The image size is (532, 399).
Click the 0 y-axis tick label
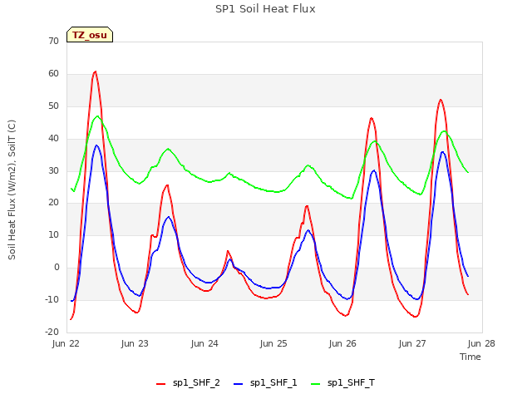(x=57, y=268)
